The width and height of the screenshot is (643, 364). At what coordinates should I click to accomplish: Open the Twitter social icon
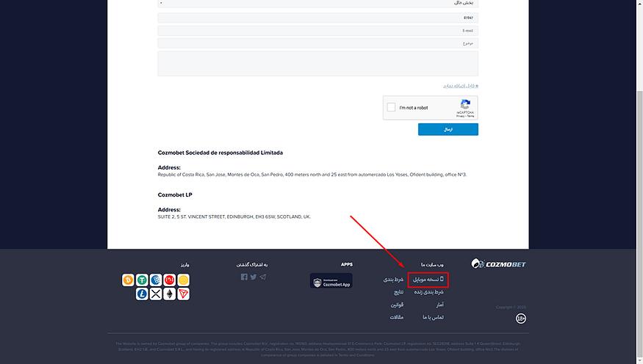(254, 277)
